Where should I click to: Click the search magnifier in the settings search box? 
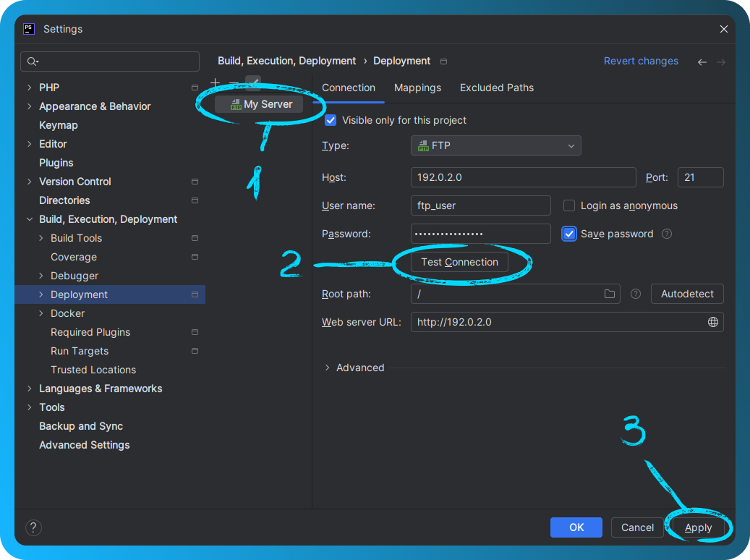point(33,61)
